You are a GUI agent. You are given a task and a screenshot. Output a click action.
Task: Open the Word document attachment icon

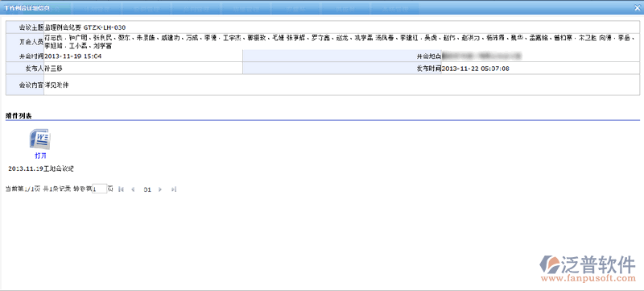pyautogui.click(x=40, y=139)
